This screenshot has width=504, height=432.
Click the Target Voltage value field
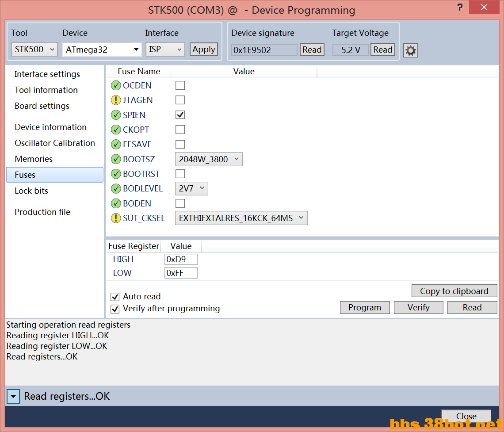pyautogui.click(x=350, y=50)
